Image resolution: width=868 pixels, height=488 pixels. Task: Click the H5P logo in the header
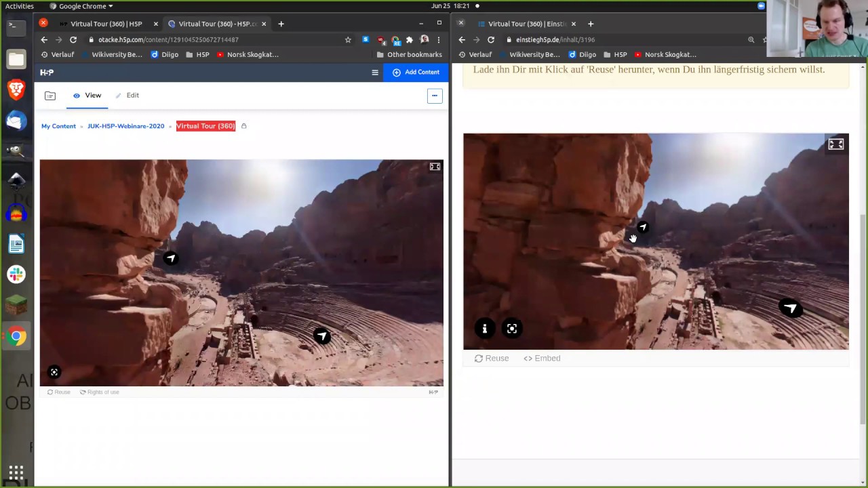click(47, 73)
